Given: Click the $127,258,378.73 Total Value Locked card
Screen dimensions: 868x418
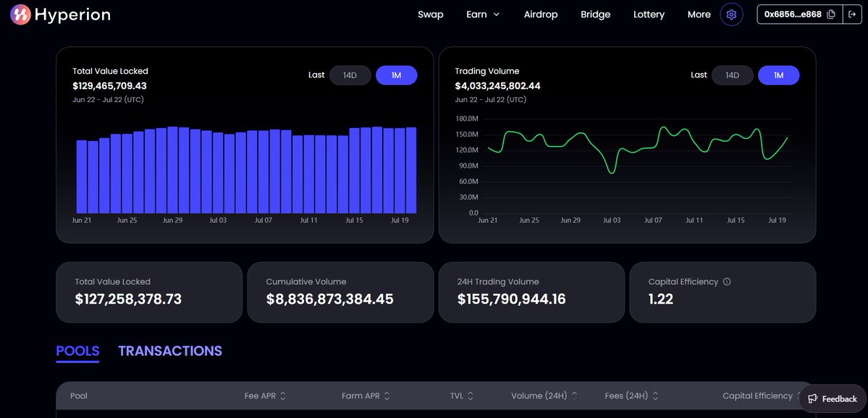Looking at the screenshot, I should tap(149, 292).
